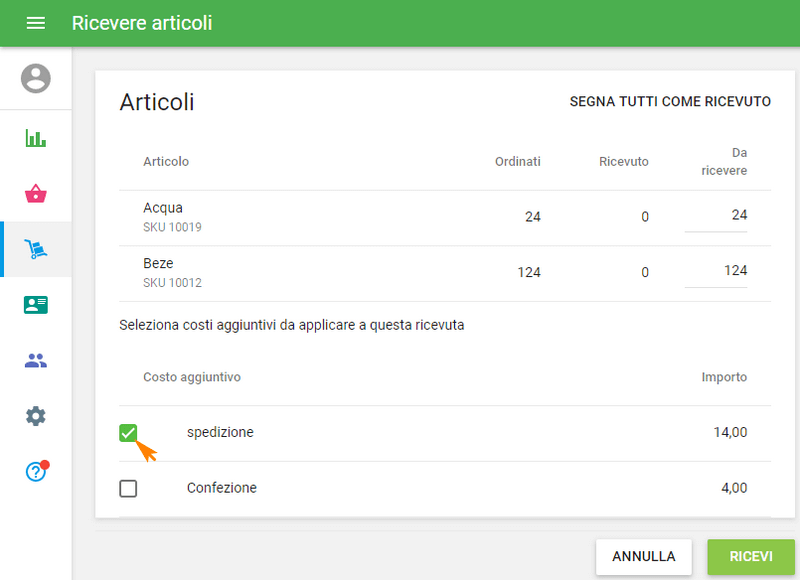
Task: Open the help question mark icon
Action: click(x=36, y=470)
